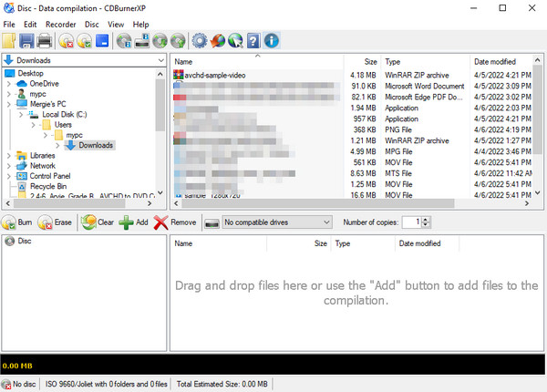Expand the Libraries tree node
Viewport: 547px width, 392px height.
(9, 156)
